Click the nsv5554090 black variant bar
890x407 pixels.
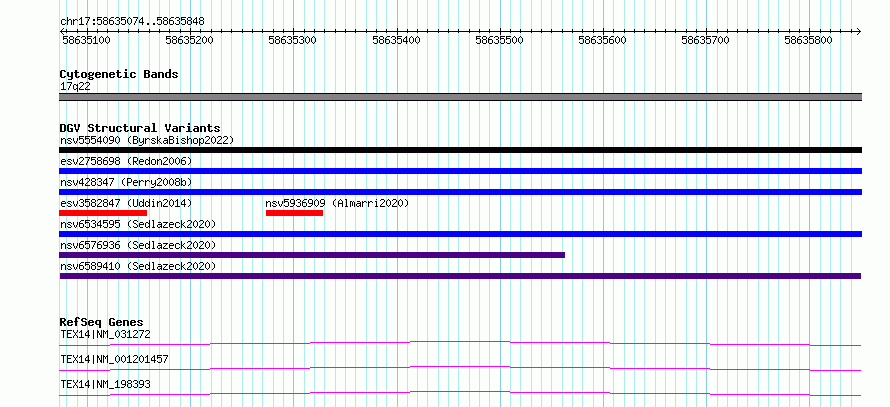460,150
